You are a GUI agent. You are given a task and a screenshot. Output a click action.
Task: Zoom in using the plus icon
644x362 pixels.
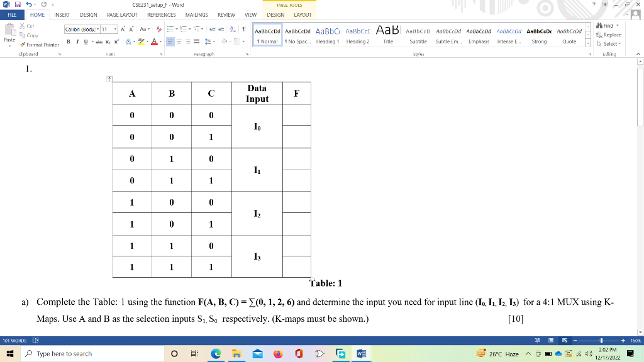pyautogui.click(x=623, y=340)
